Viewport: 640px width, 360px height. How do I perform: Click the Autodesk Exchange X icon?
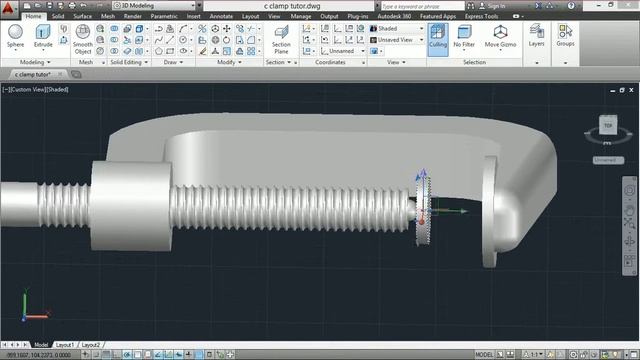(538, 6)
